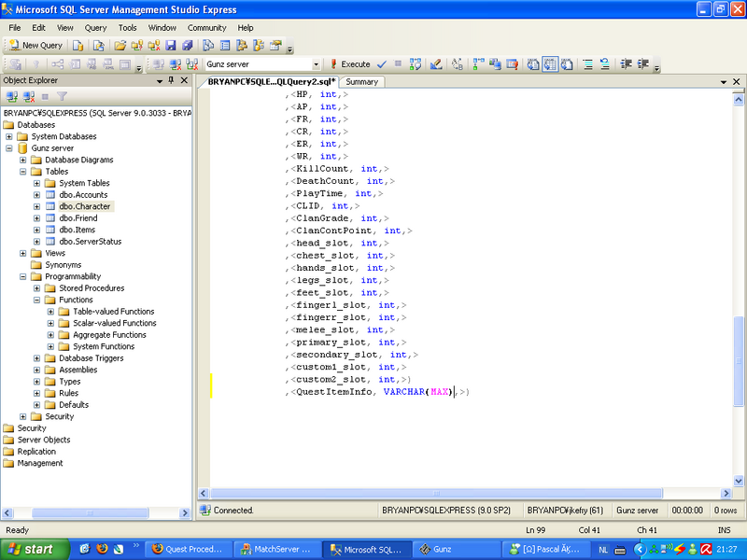
Task: Parse the query using the blue checkmark icon
Action: coord(382,64)
